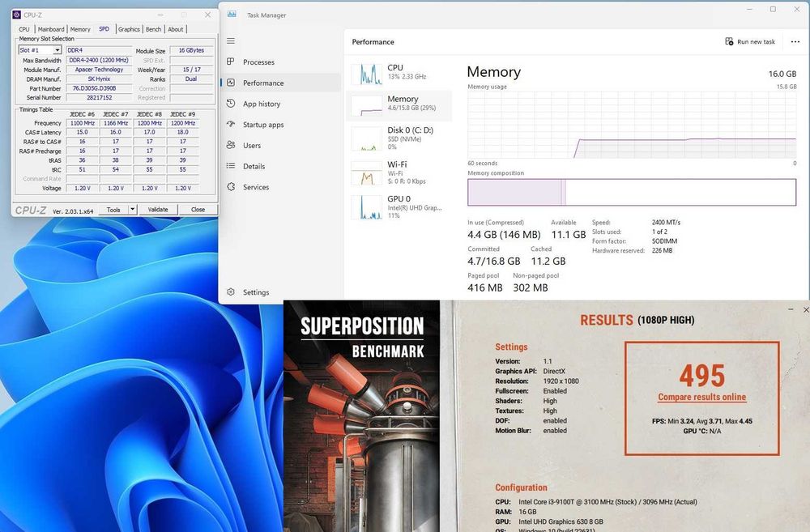Switch to the About tab in CPU-Z
The image size is (810, 532).
click(x=176, y=29)
